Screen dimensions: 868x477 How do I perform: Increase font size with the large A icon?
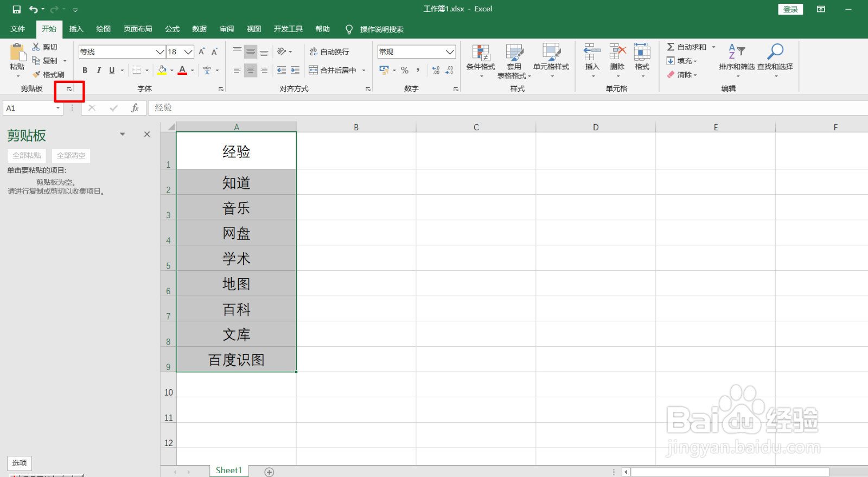pos(202,52)
